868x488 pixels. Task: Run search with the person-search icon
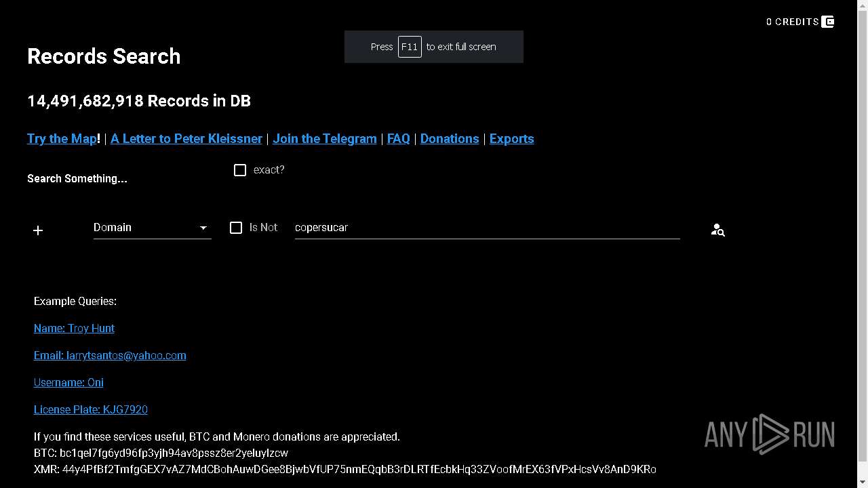(x=717, y=230)
